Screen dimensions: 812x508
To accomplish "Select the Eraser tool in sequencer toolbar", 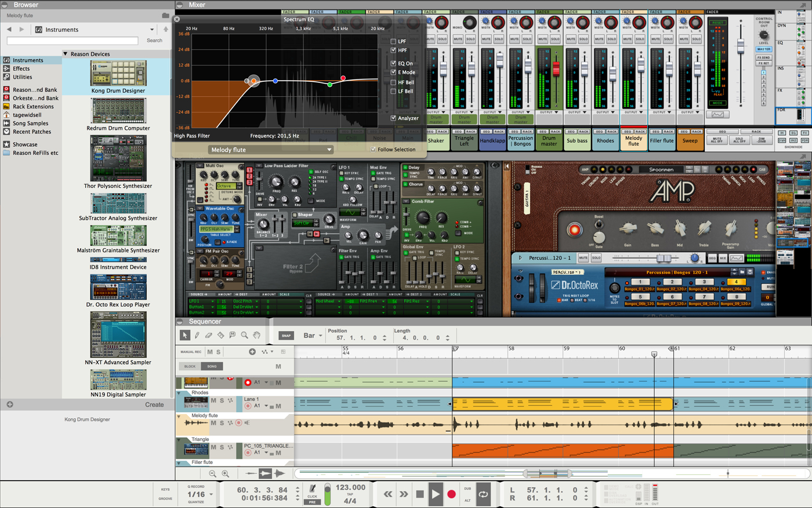I will pyautogui.click(x=209, y=335).
